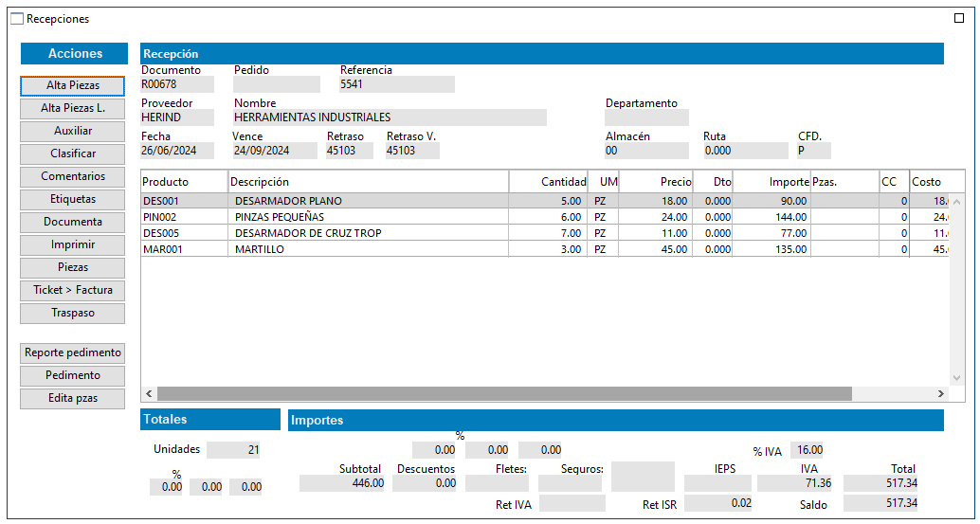Click the window restore icon at top right
This screenshot has width=980, height=524.
click(x=959, y=18)
